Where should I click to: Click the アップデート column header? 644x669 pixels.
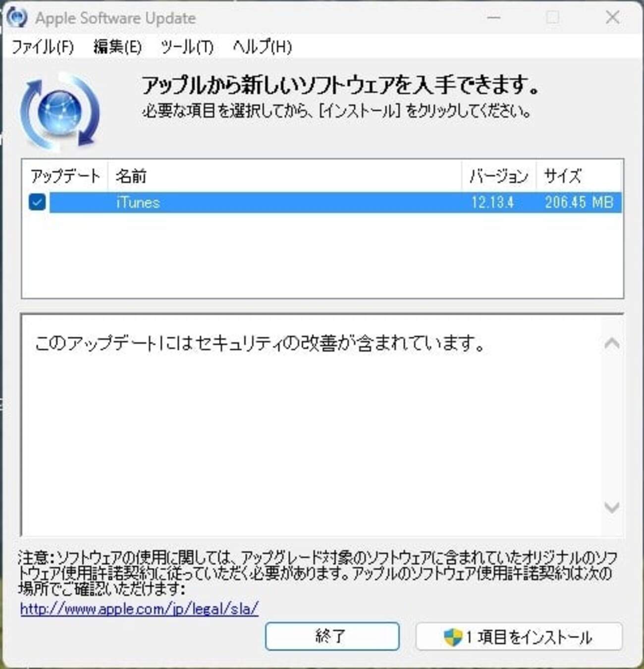pos(65,176)
